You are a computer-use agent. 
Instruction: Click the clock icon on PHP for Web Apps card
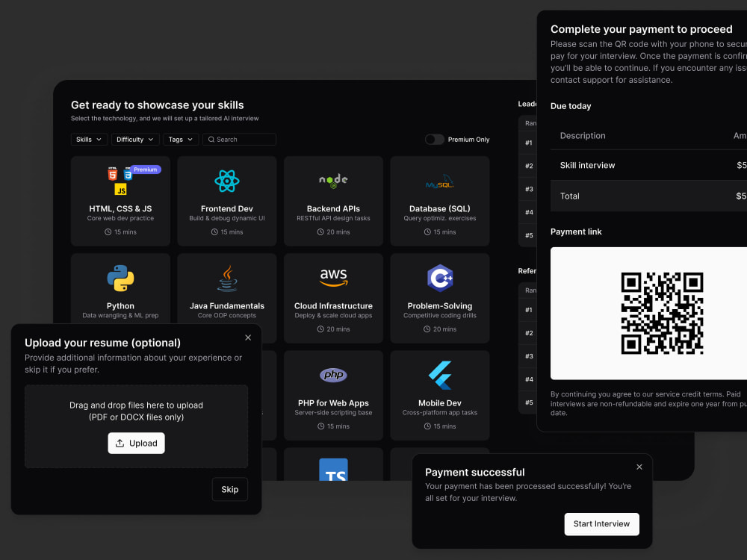[x=321, y=426]
